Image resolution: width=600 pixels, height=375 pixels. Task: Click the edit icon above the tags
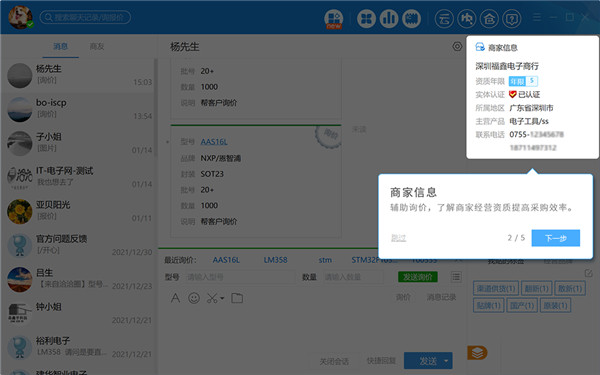coord(588,273)
